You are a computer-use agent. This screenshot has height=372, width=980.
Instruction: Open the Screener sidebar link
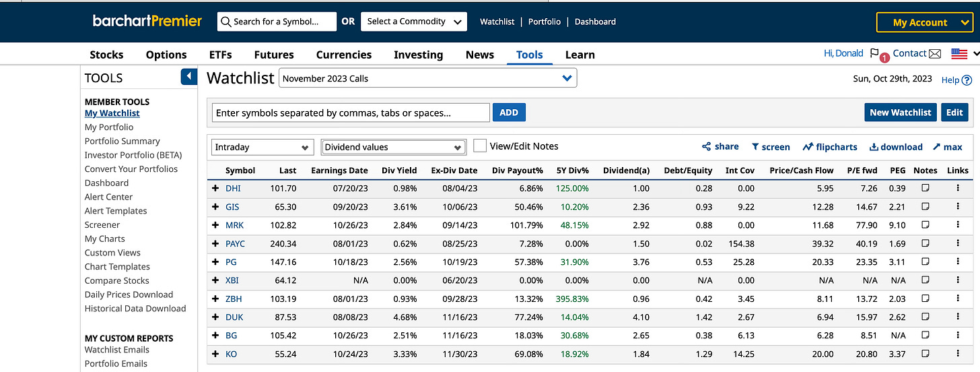102,224
